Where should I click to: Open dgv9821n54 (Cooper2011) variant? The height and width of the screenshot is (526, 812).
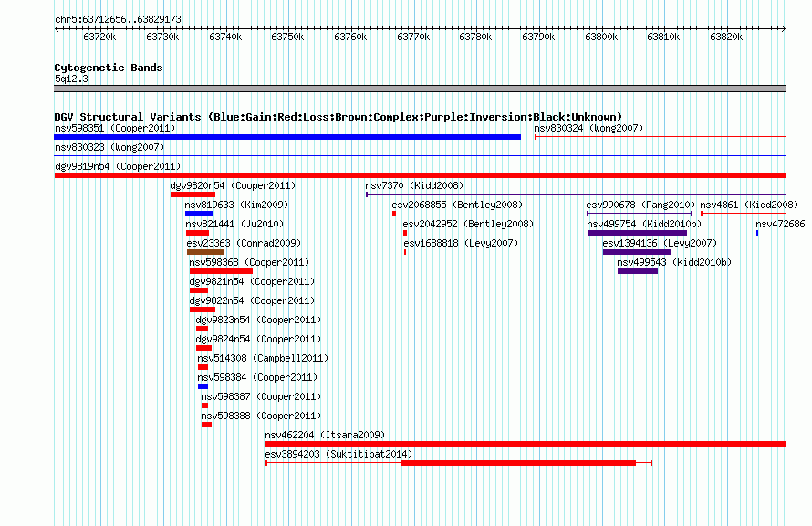tap(252, 281)
